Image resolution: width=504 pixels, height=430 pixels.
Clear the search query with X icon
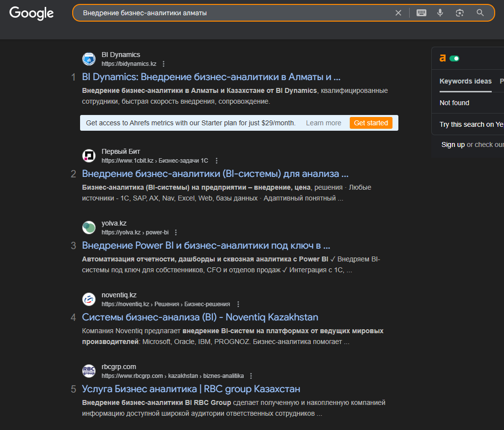[398, 13]
